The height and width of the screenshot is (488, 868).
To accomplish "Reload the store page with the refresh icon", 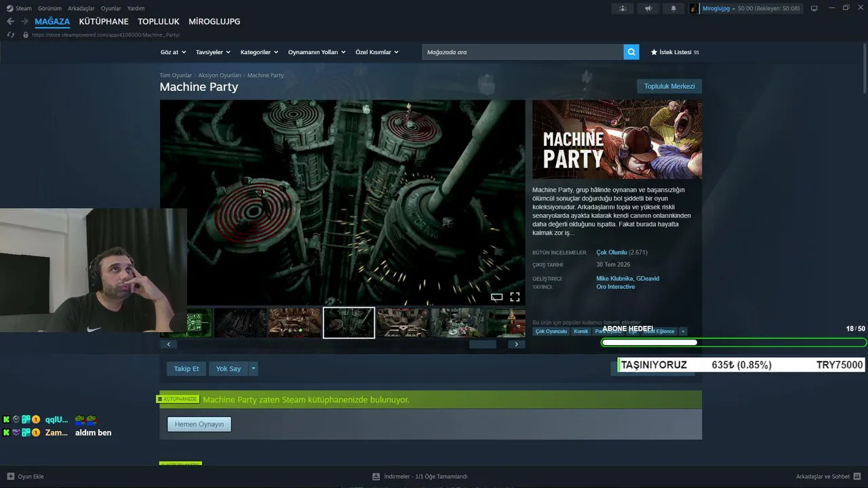I will [x=11, y=35].
